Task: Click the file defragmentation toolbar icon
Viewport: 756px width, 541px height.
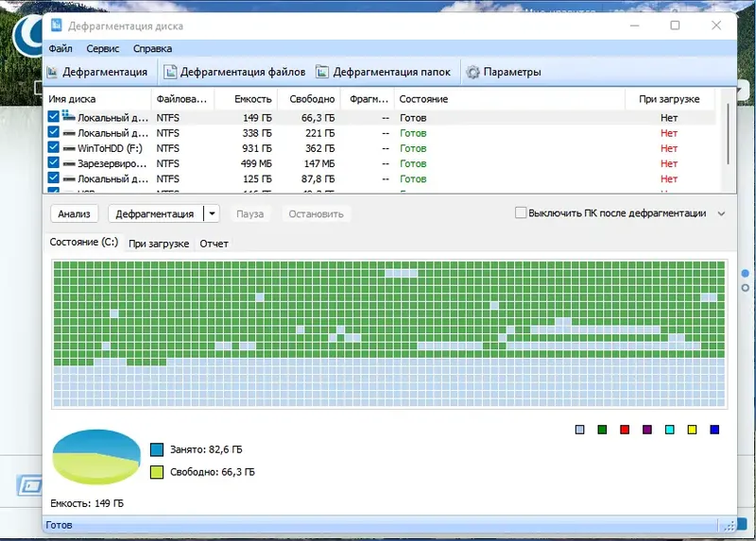Action: coord(170,73)
